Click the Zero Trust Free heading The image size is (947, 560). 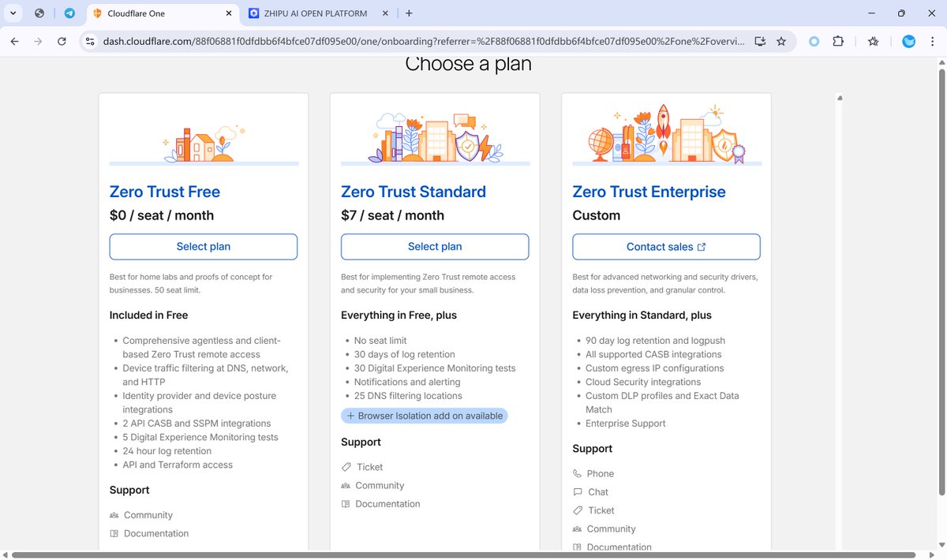pos(165,192)
